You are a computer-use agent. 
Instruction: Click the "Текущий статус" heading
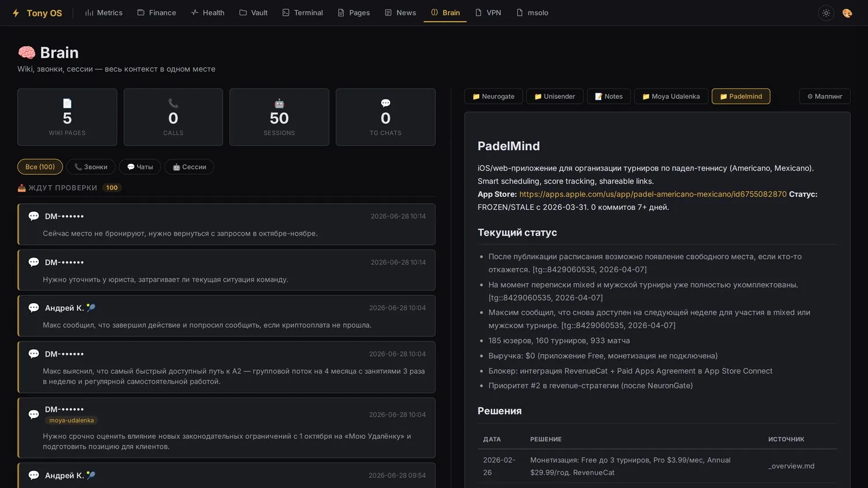click(517, 232)
